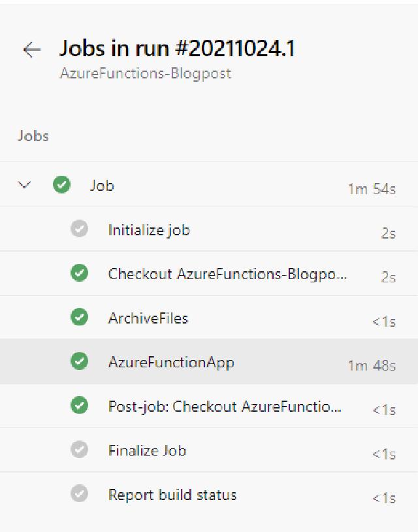The image size is (418, 532).
Task: Click the 1m 48s duration of AzureFunctionApp
Action: coord(371,365)
